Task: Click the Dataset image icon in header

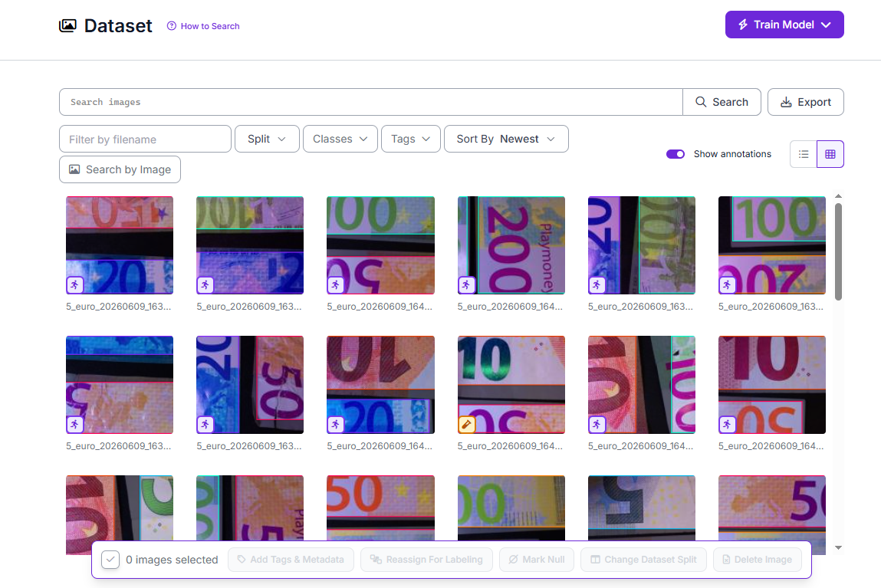Action: click(67, 25)
